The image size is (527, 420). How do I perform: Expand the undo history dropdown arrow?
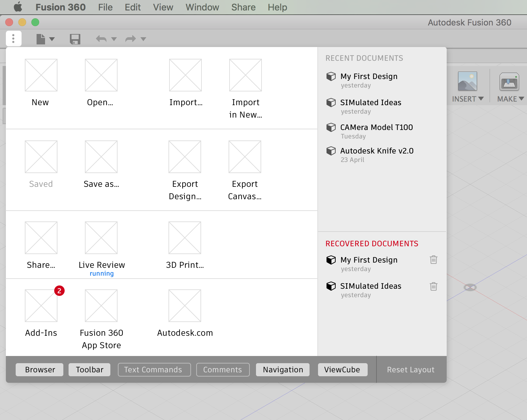pyautogui.click(x=114, y=39)
